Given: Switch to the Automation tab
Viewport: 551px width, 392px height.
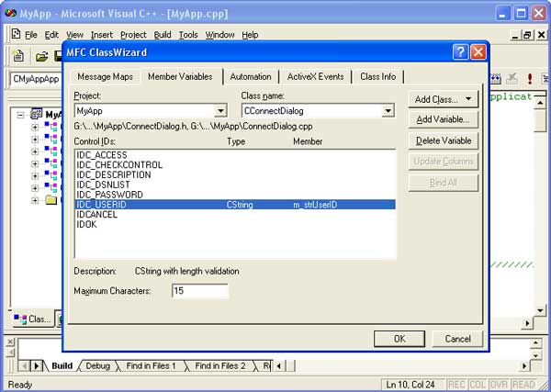Looking at the screenshot, I should 251,76.
